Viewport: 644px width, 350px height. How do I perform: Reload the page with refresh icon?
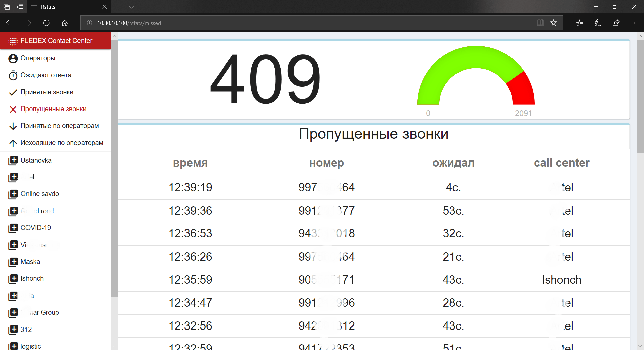[x=46, y=23]
